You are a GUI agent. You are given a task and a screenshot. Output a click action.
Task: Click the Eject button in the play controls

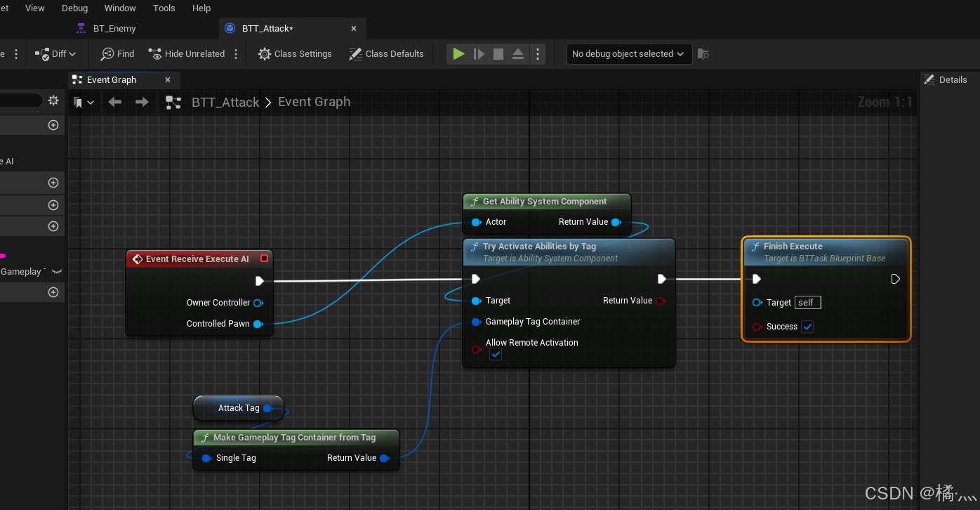(x=518, y=54)
